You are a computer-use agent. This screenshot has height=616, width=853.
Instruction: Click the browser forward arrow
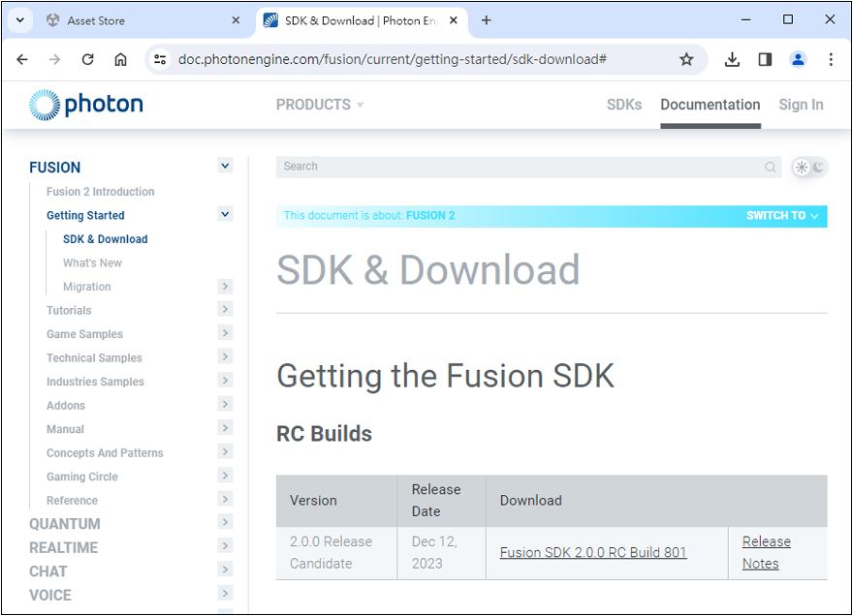(55, 59)
